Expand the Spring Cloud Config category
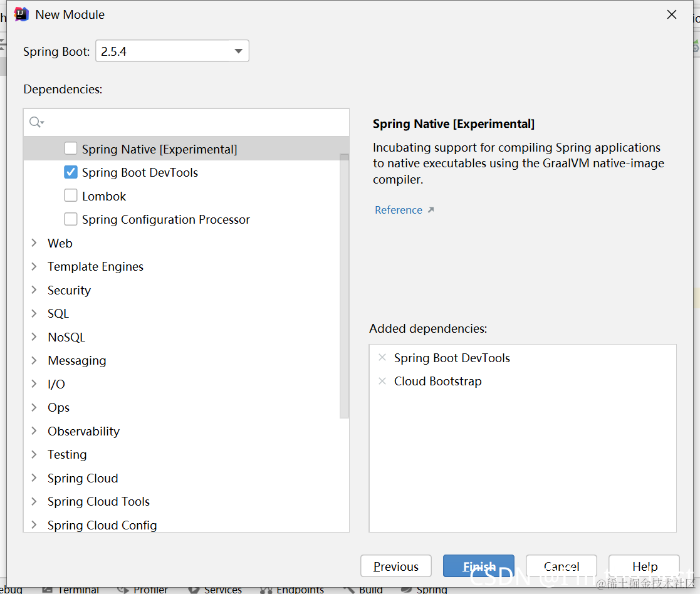 coord(34,525)
